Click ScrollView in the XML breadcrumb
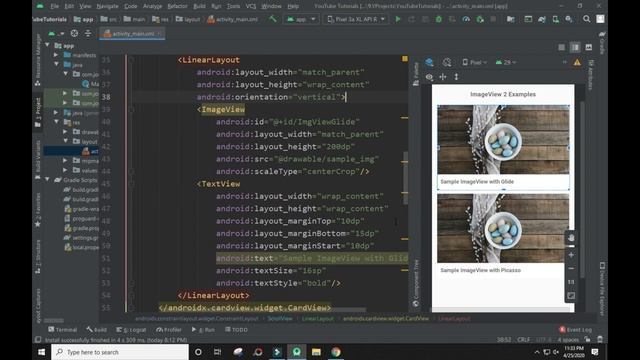Screen dimensions: 640x360 coord(280,318)
